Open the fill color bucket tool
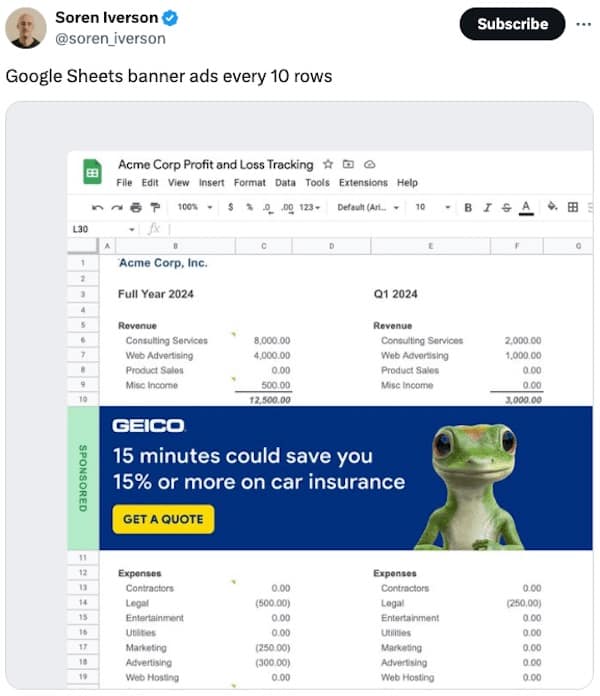This screenshot has width=600, height=696. pos(552,207)
